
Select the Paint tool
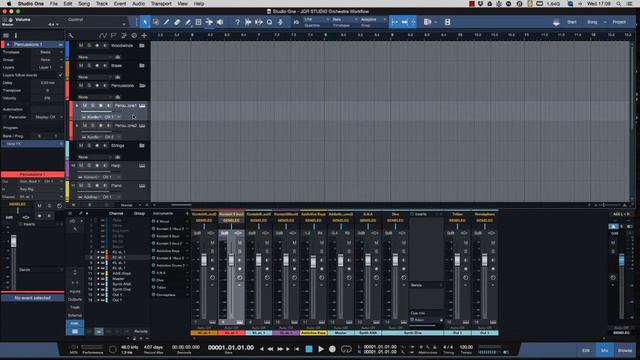coord(188,22)
